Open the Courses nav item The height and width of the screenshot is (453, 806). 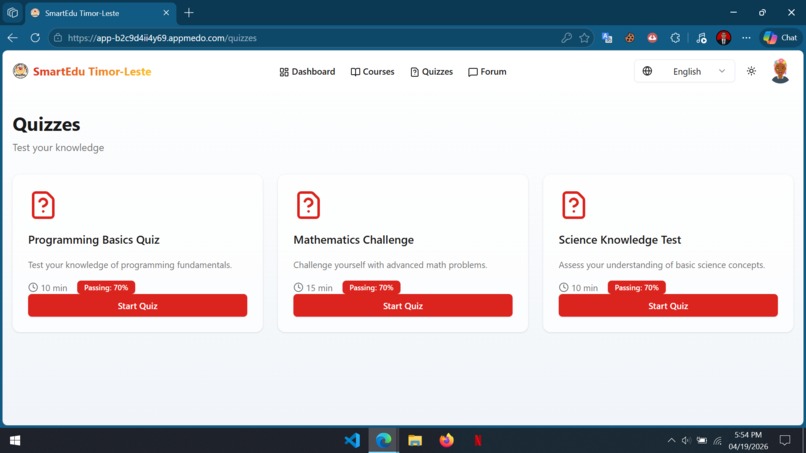click(372, 71)
